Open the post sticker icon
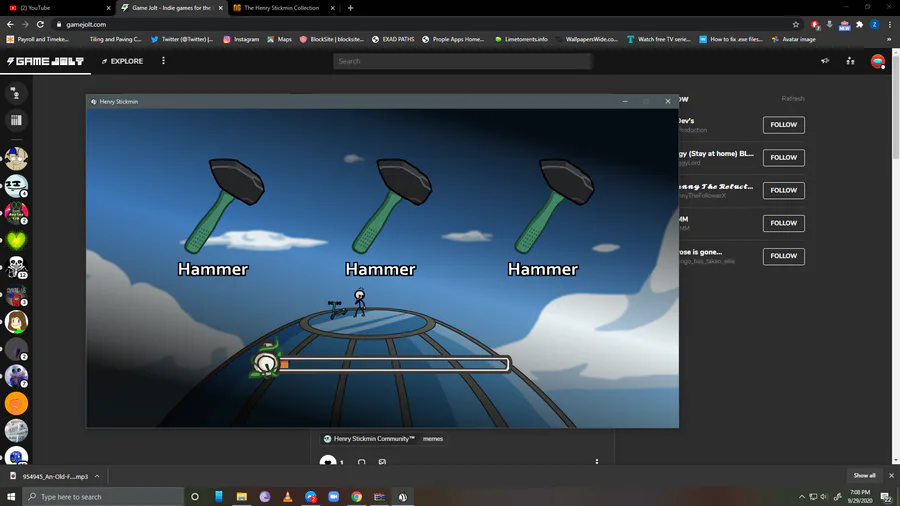Viewport: 900px width, 506px height. coord(382,462)
